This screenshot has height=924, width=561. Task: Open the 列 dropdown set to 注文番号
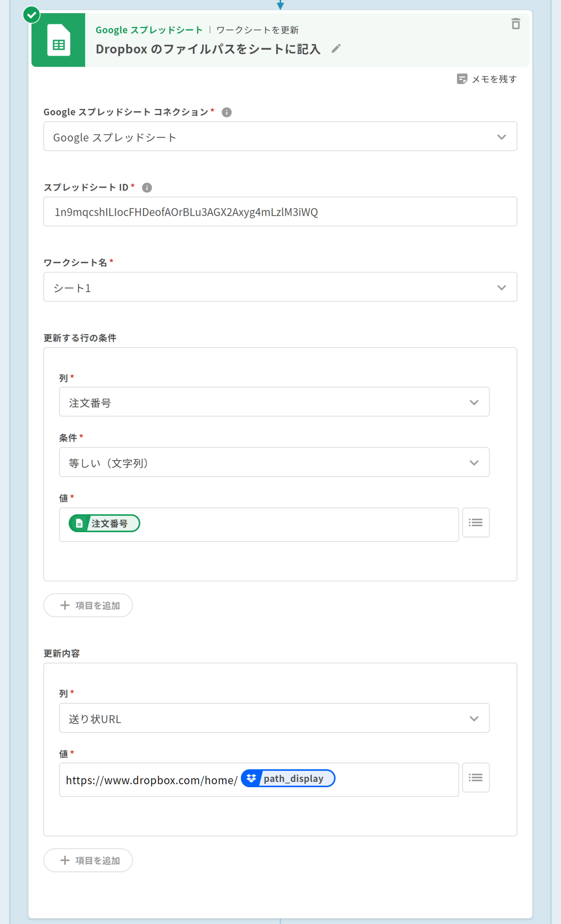pyautogui.click(x=274, y=402)
